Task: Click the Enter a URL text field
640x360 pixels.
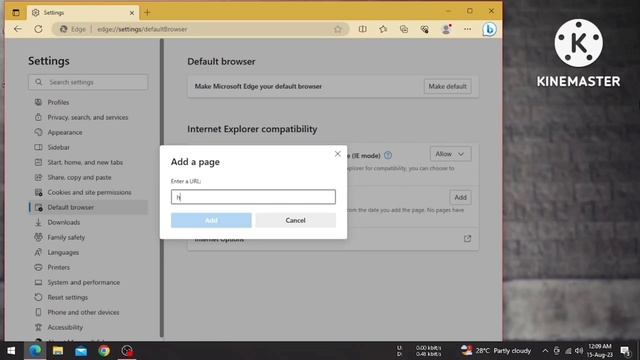Action: 253,197
